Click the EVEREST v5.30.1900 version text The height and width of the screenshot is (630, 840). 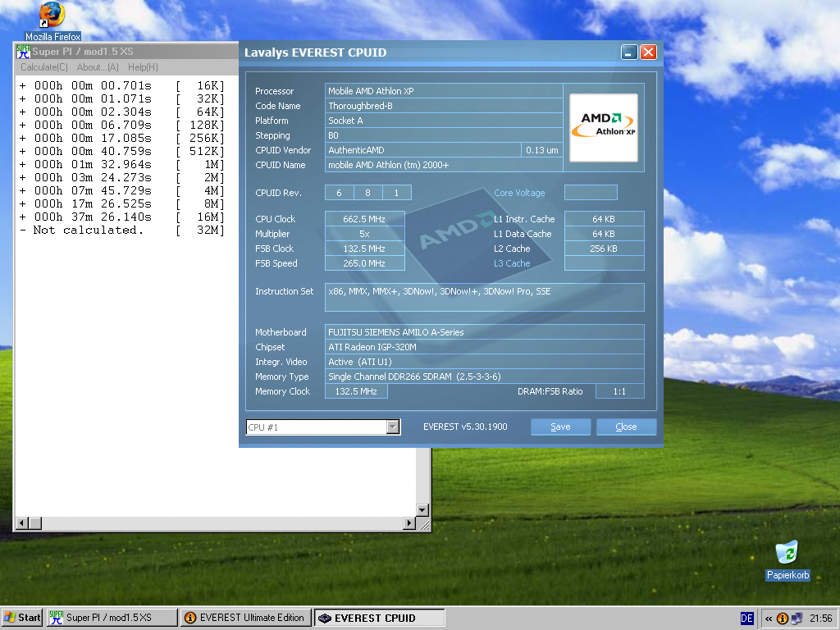pos(465,427)
